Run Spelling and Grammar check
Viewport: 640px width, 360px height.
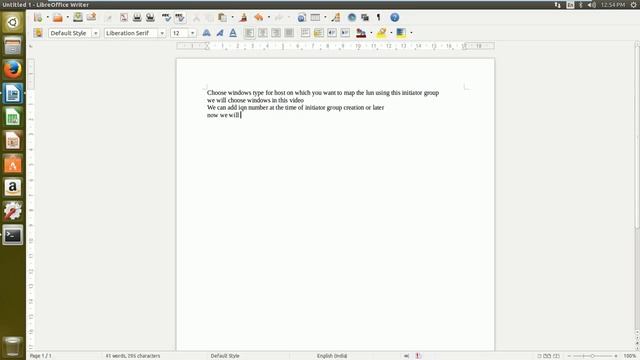coord(166,18)
